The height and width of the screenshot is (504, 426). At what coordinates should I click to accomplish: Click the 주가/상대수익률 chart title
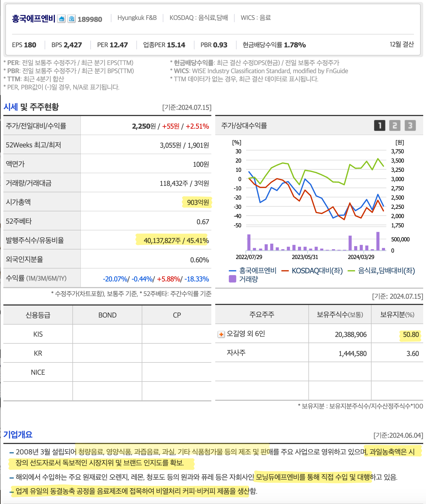click(x=244, y=125)
